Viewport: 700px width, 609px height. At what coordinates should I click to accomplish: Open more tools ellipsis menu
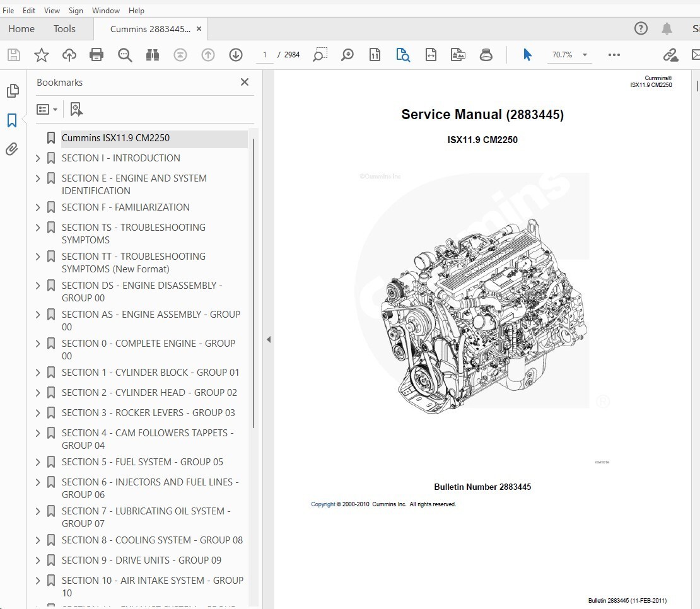tap(614, 55)
